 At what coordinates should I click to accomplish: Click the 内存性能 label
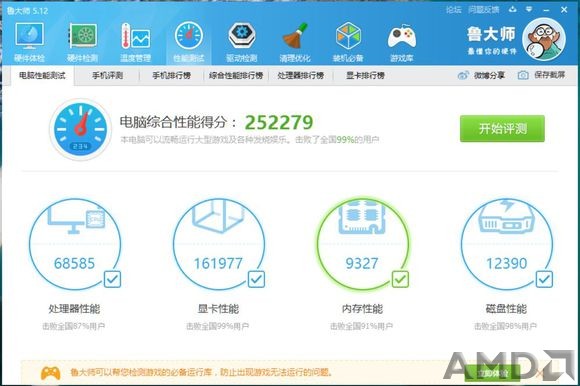tap(362, 309)
